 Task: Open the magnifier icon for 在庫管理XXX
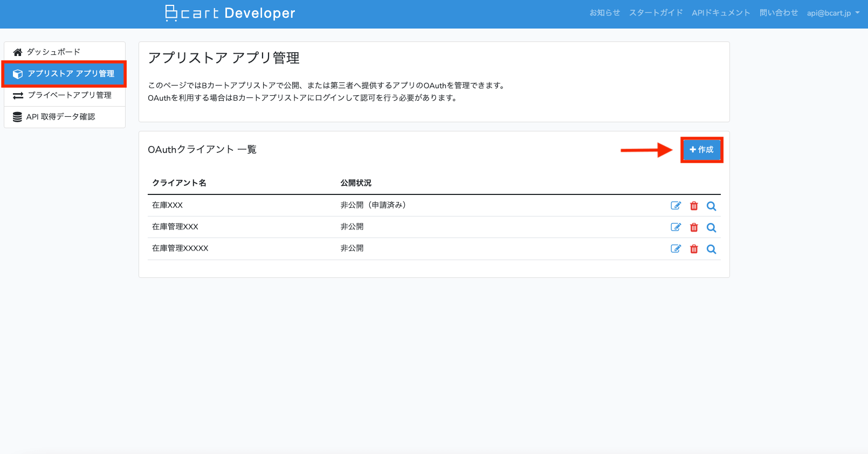tap(711, 227)
